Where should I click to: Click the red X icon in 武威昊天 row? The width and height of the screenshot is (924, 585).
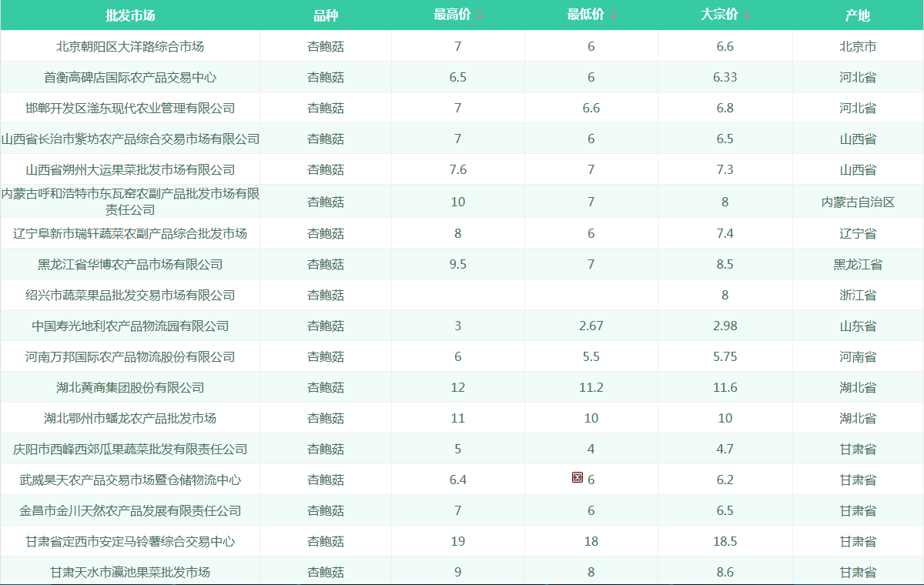(577, 478)
